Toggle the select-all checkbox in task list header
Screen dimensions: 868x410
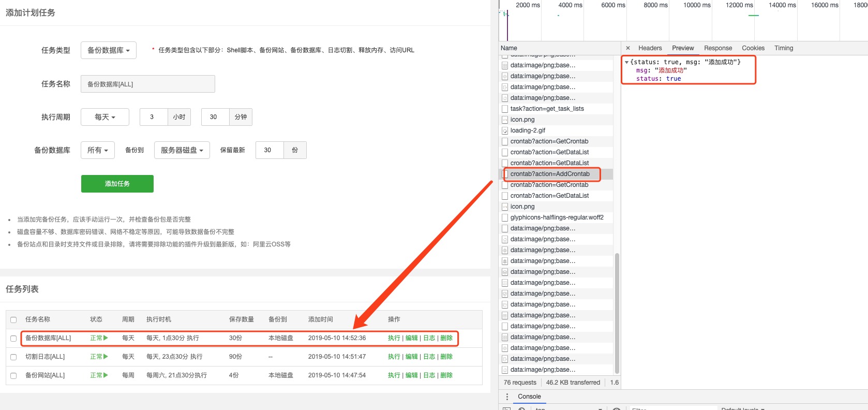tap(13, 320)
